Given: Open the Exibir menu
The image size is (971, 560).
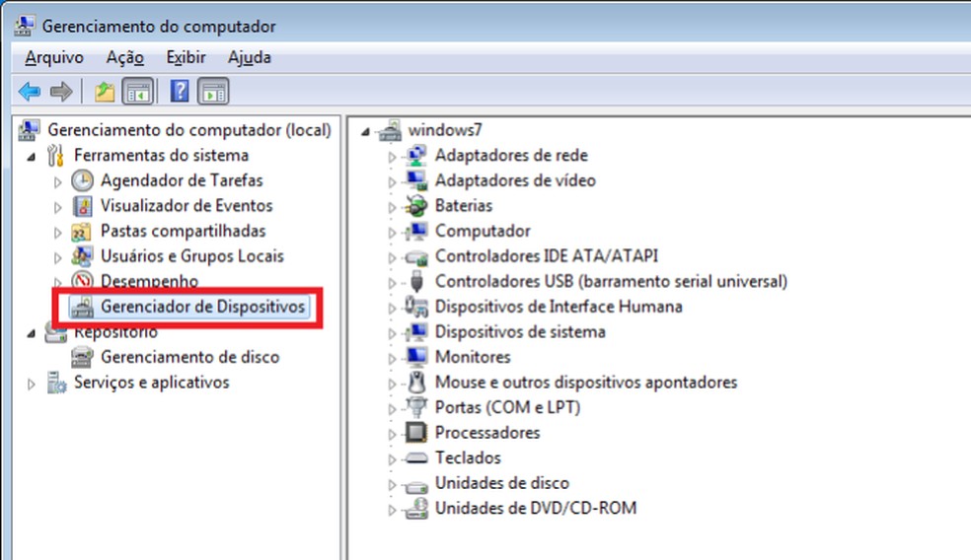Looking at the screenshot, I should (186, 57).
